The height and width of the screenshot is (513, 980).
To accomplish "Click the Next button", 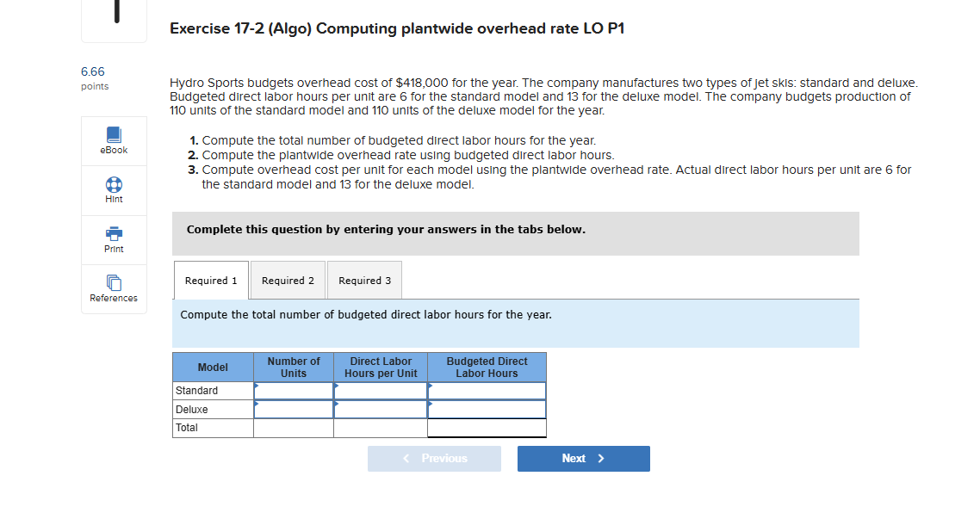I will [583, 458].
